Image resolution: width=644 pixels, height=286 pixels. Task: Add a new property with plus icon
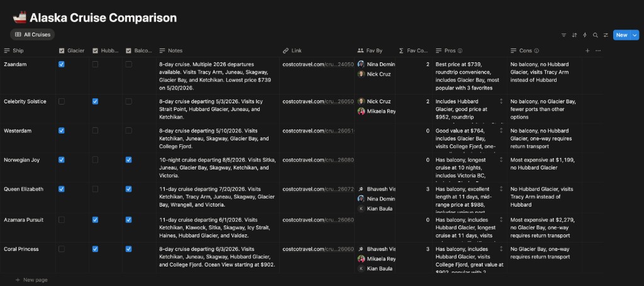[587, 50]
